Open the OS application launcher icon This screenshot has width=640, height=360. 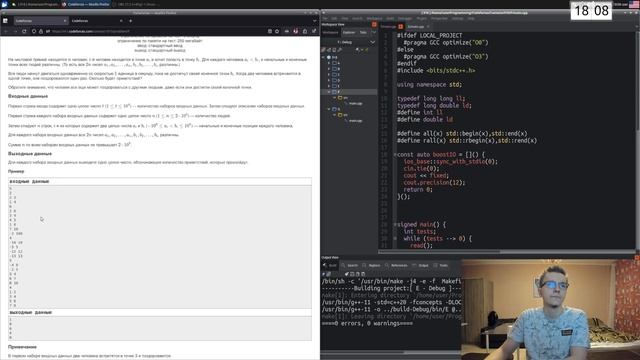[x=4, y=4]
